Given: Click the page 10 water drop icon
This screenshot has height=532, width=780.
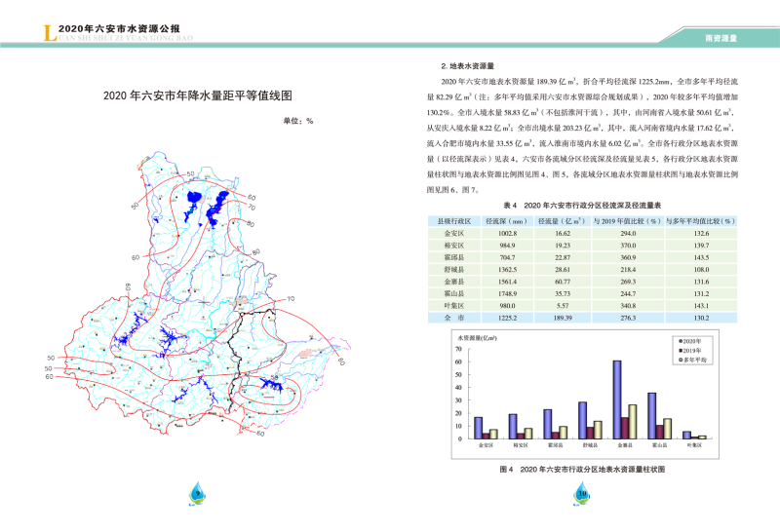Looking at the screenshot, I should 582,496.
